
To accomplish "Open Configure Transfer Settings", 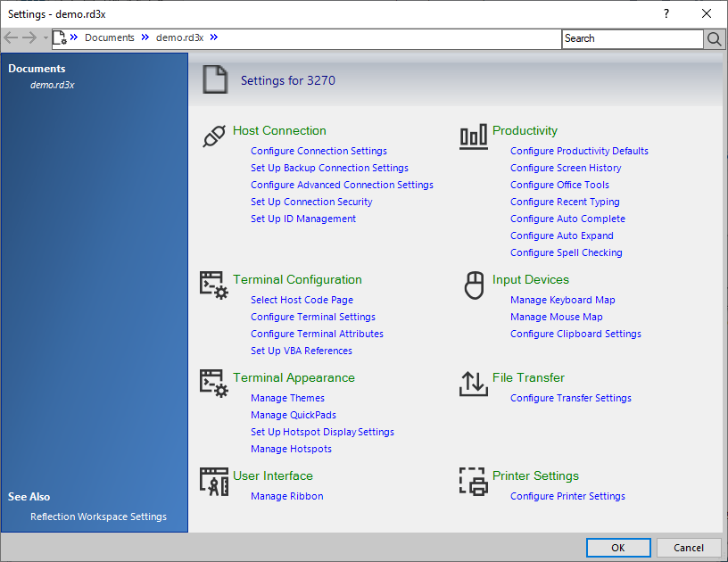I will pyautogui.click(x=571, y=398).
